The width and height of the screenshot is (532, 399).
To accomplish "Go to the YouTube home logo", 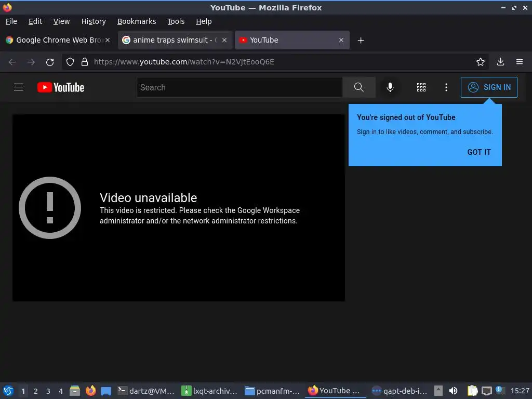I will pos(61,87).
